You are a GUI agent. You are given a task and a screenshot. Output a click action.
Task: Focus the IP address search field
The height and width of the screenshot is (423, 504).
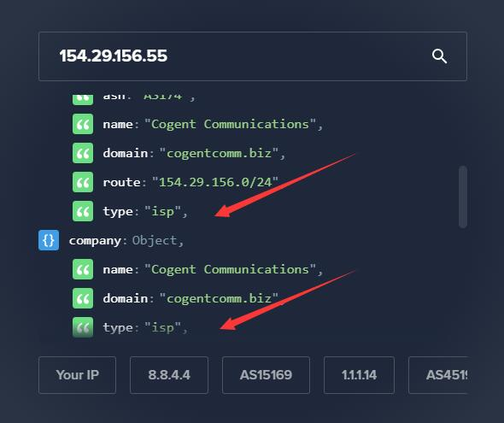click(x=253, y=56)
